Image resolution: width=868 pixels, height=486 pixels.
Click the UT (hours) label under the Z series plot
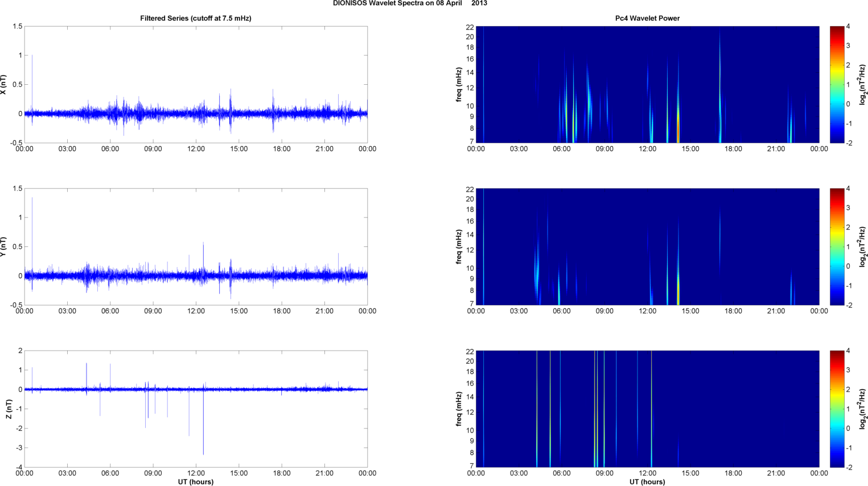[195, 482]
